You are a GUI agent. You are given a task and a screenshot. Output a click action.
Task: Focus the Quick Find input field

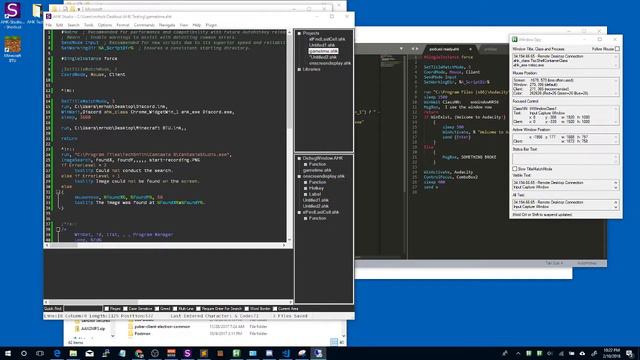(83, 309)
